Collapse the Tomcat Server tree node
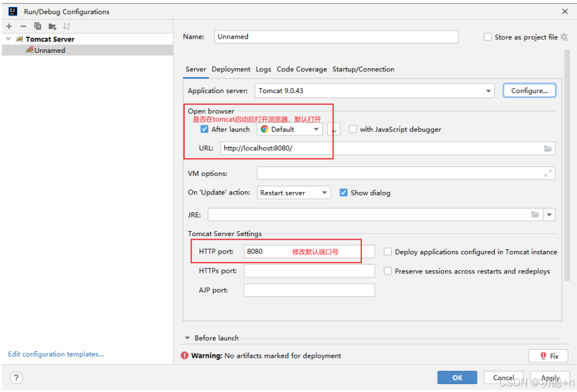Viewport: 577px width, 392px height. 9,39
